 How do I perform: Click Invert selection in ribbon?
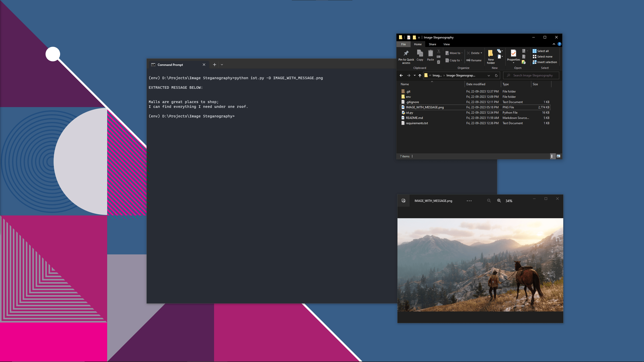click(x=545, y=62)
